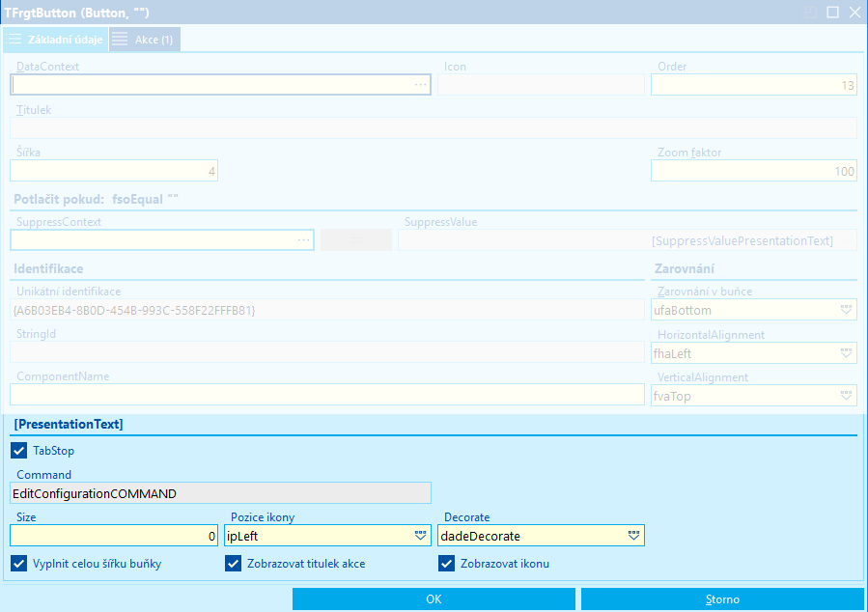The width and height of the screenshot is (868, 612).
Task: Click the SuppressContext input field
Action: 162,240
